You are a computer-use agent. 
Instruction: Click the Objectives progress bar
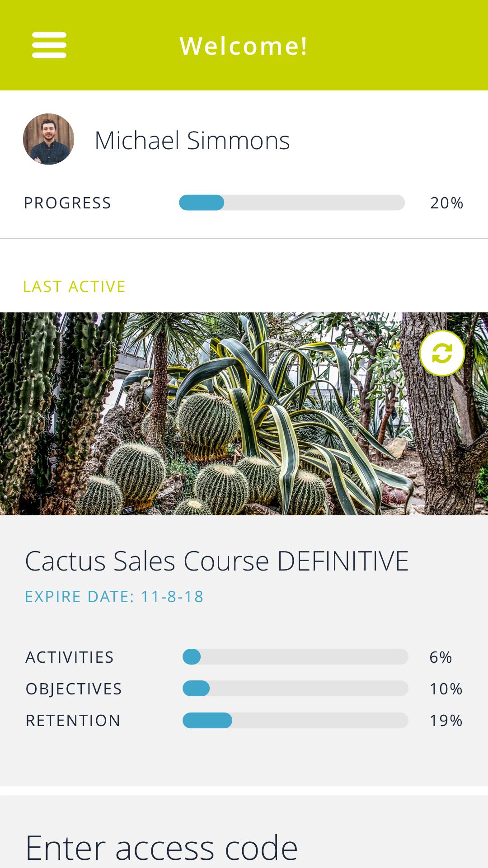click(x=296, y=689)
